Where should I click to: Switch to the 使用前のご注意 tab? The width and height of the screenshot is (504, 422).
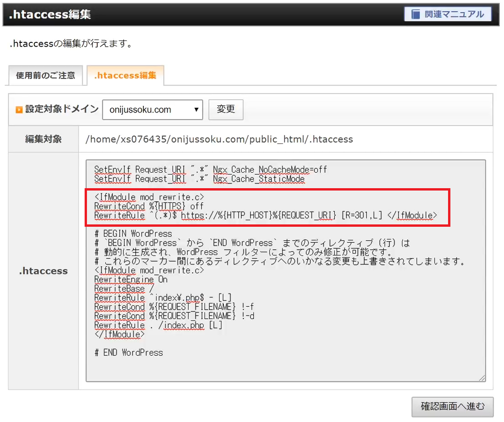(46, 76)
